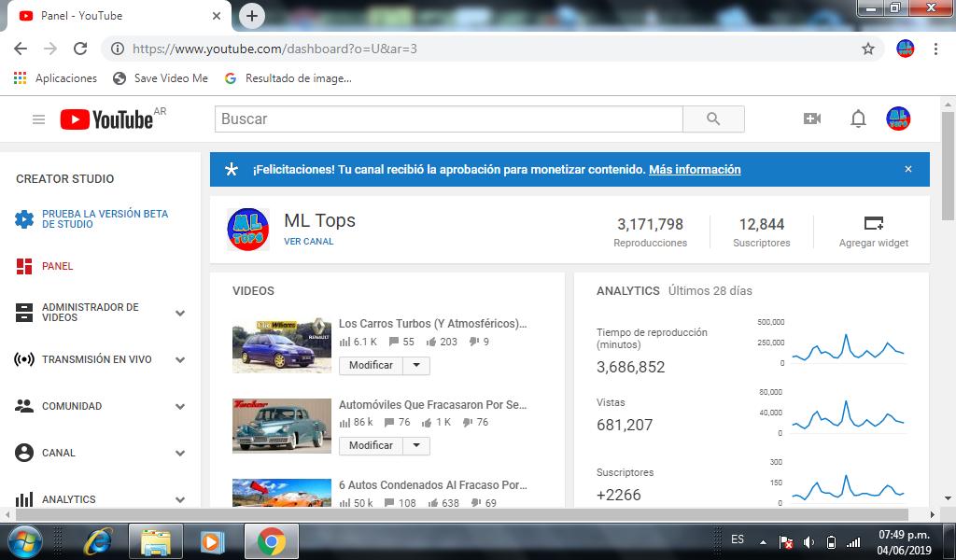Click the YouTube logo

(x=106, y=119)
